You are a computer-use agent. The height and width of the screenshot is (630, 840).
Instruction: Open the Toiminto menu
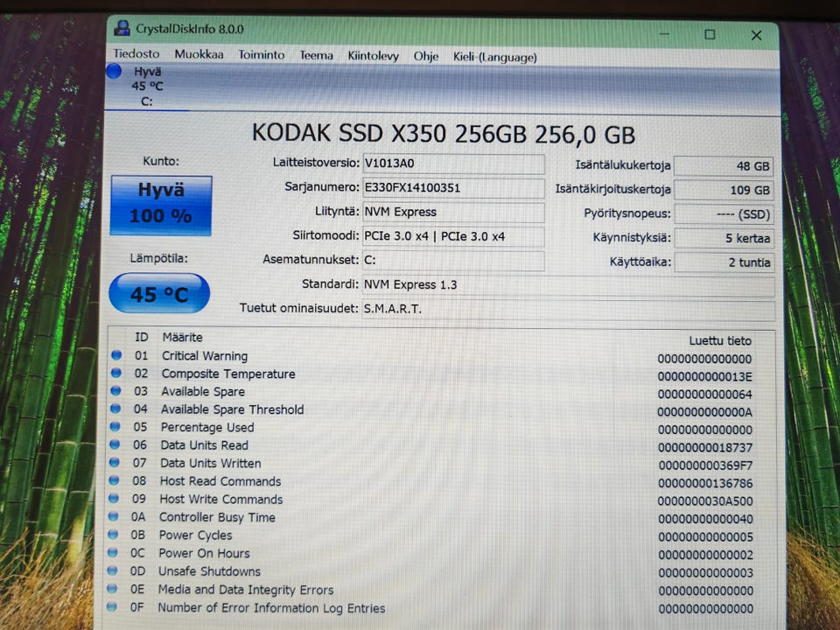(x=262, y=54)
